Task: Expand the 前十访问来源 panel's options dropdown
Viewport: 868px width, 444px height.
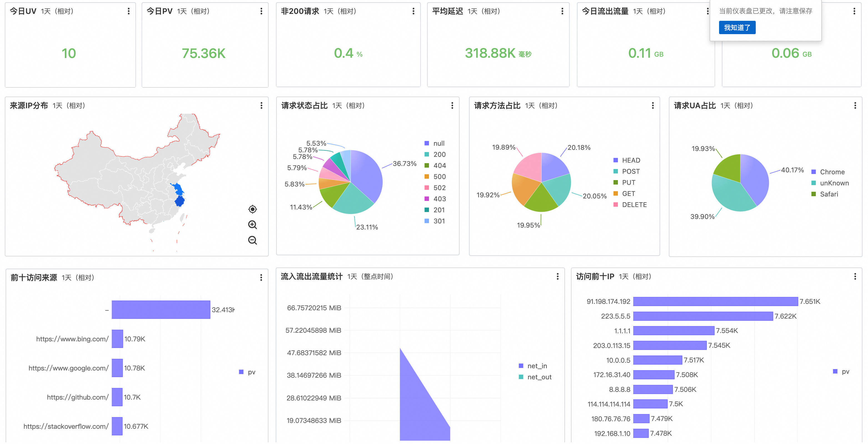Action: click(x=261, y=277)
